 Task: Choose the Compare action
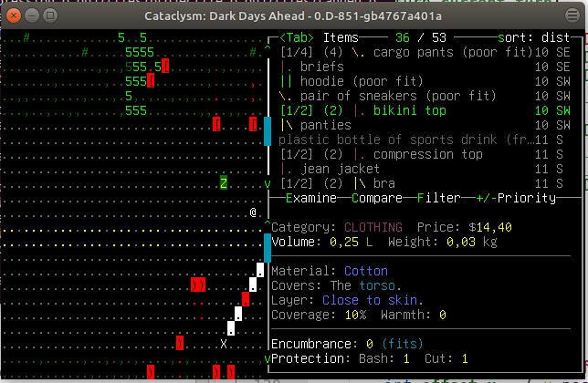click(x=377, y=198)
